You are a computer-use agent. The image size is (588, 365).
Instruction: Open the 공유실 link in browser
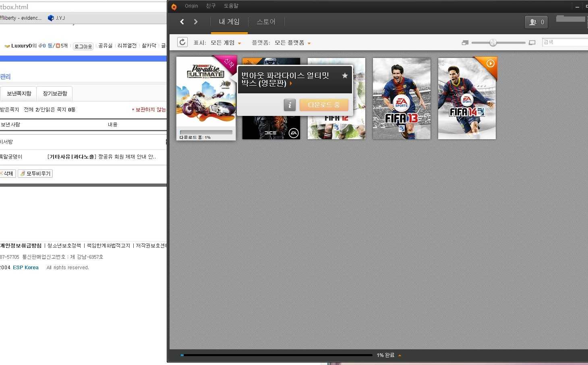click(x=106, y=46)
